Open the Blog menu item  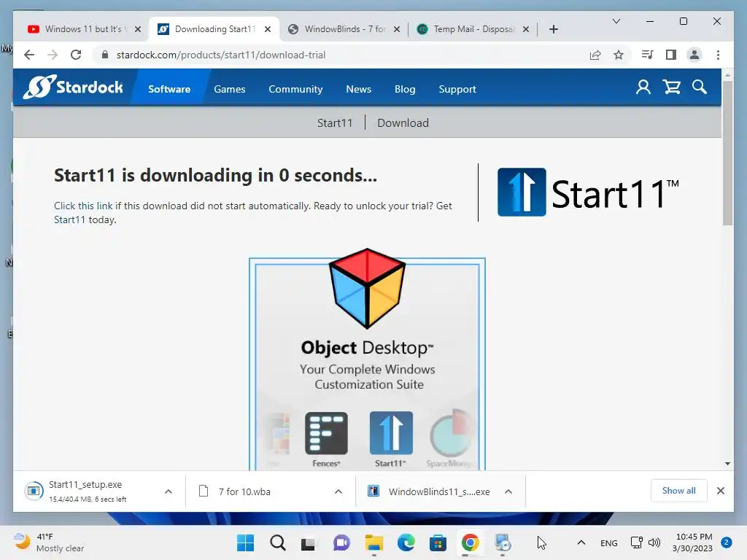click(x=405, y=89)
